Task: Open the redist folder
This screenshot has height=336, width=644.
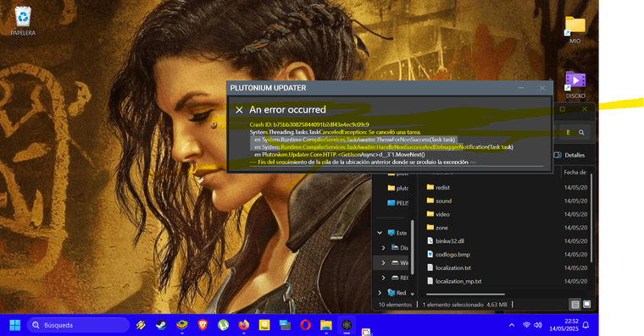Action: point(442,188)
